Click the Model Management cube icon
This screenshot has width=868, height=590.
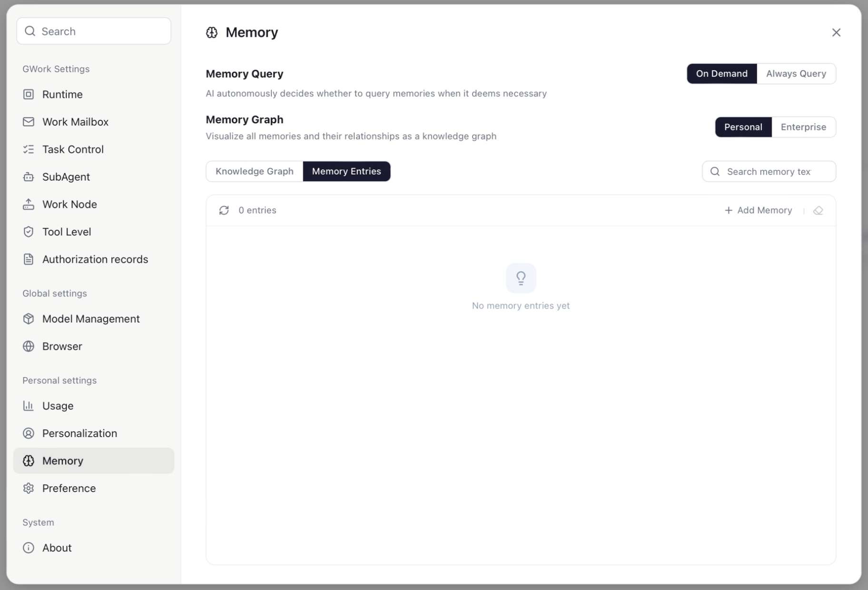(29, 319)
